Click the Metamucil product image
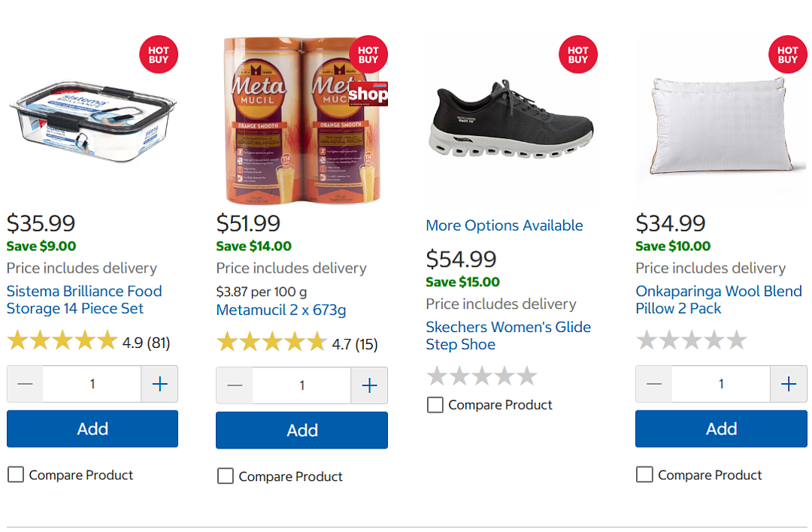 point(302,120)
